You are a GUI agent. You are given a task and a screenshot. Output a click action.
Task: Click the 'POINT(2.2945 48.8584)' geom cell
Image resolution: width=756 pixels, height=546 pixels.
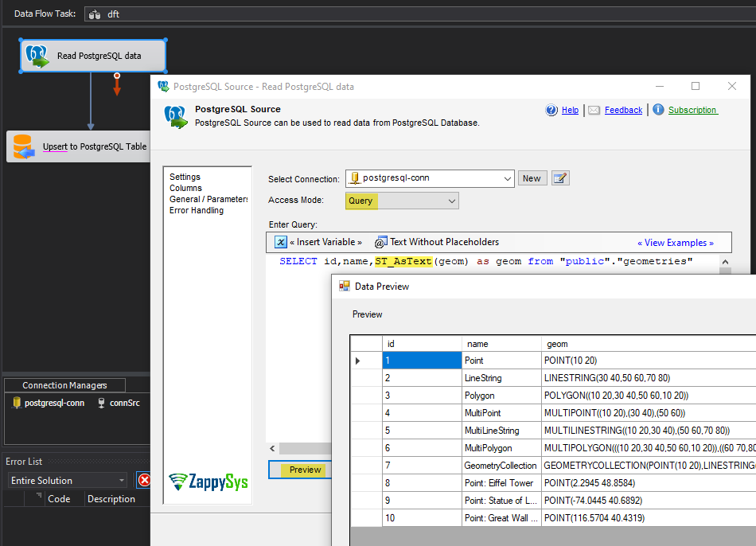click(x=649, y=483)
